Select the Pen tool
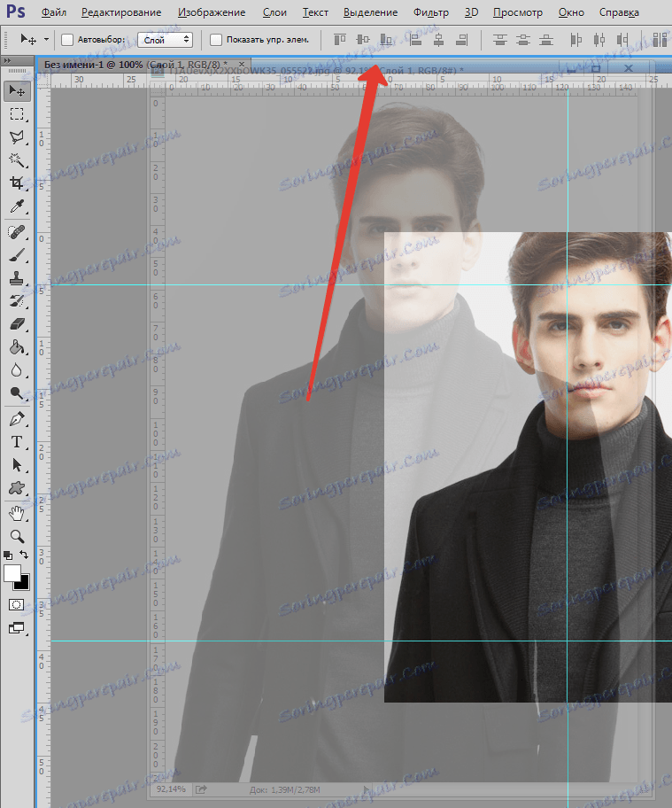The image size is (672, 808). tap(17, 419)
